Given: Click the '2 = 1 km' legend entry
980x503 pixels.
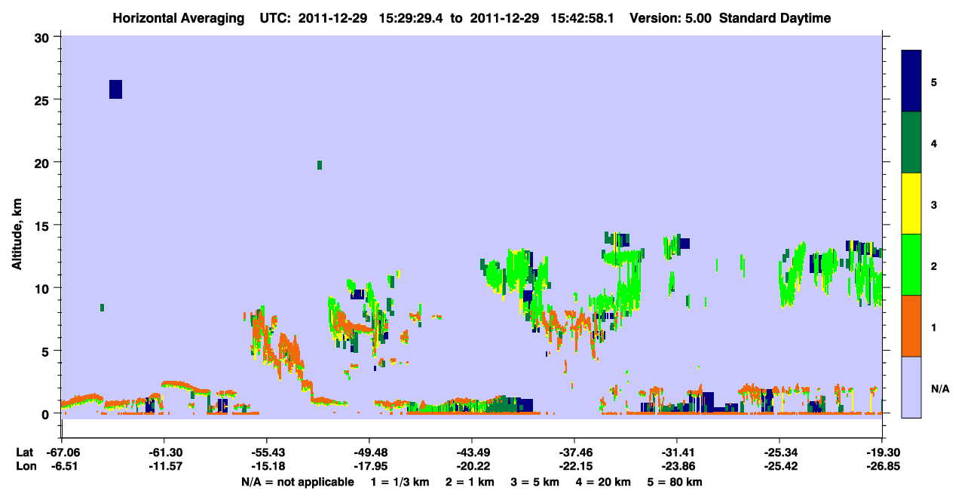Looking at the screenshot, I should pos(470,481).
